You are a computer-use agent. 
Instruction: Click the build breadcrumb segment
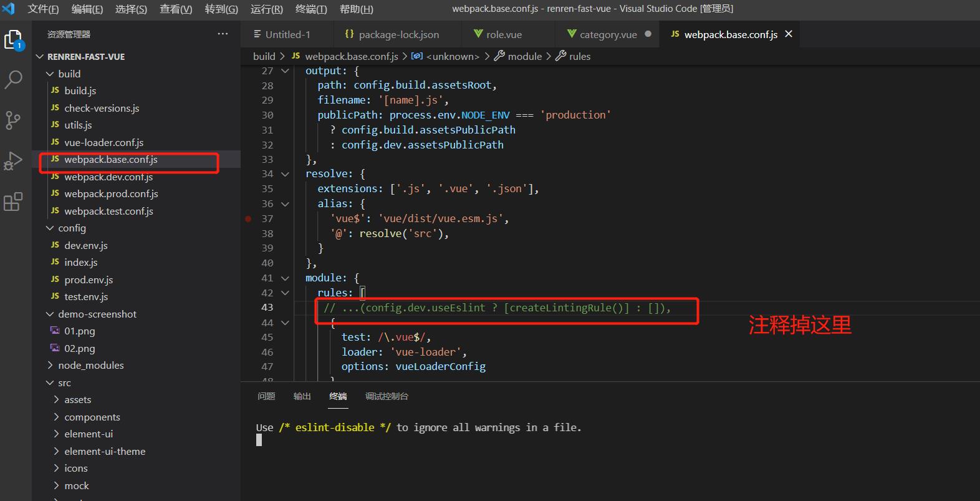(x=264, y=56)
